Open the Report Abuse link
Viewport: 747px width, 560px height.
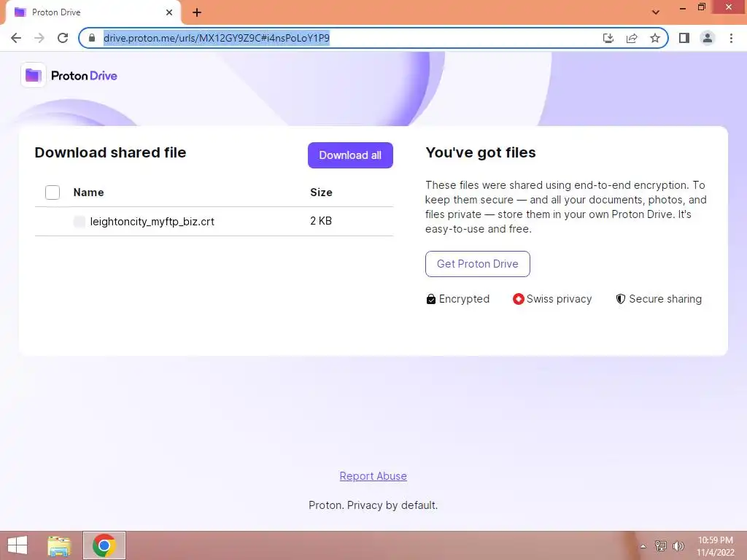tap(373, 476)
